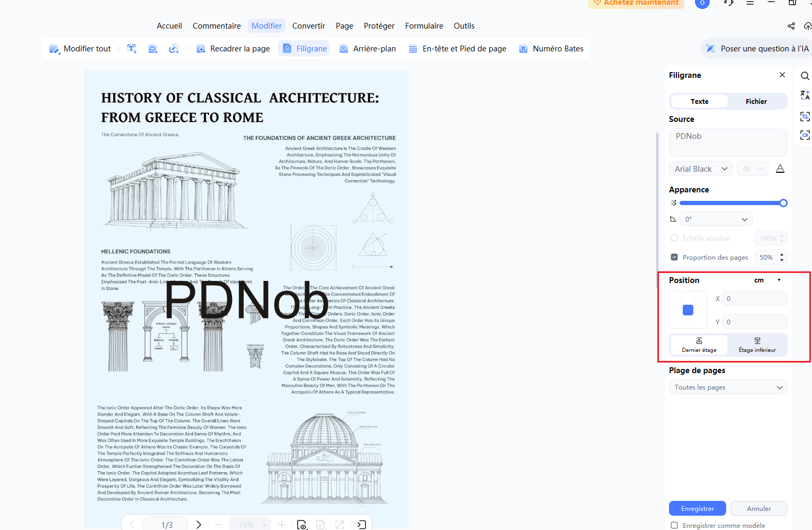The image size is (812, 530).
Task: Open the Arial Black font dropdown
Action: 701,169
